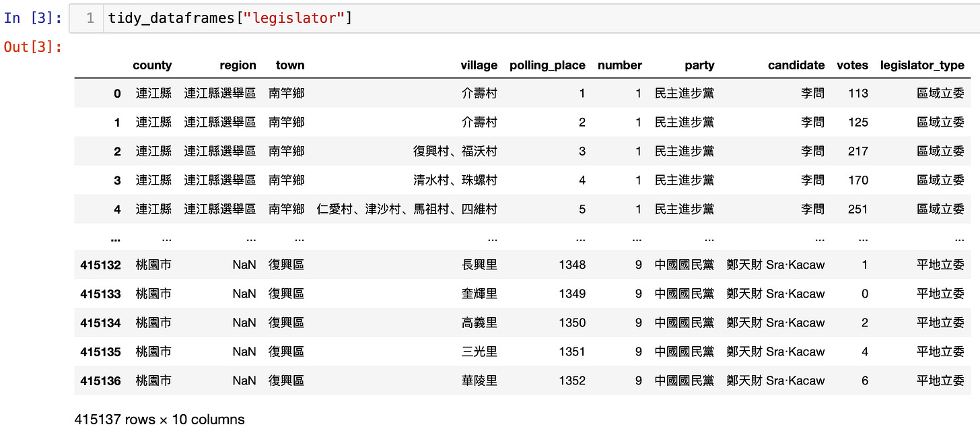
Task: Click the Out[3] output prompt label
Action: [x=33, y=46]
